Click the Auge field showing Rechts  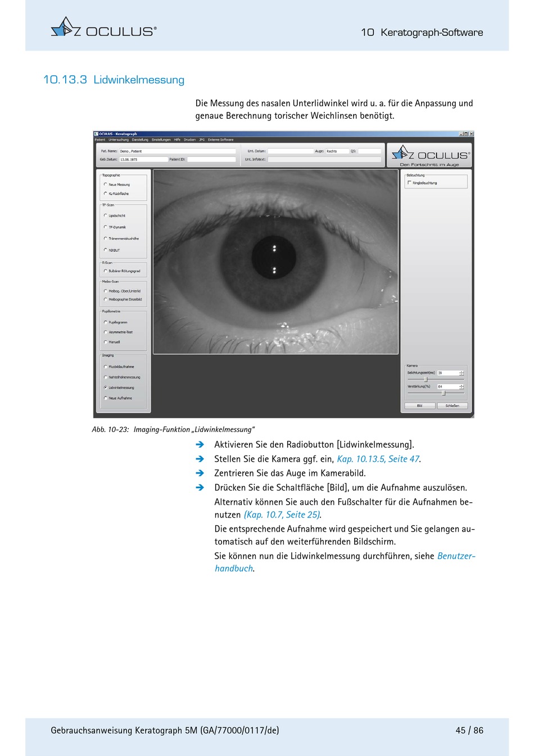[337, 151]
